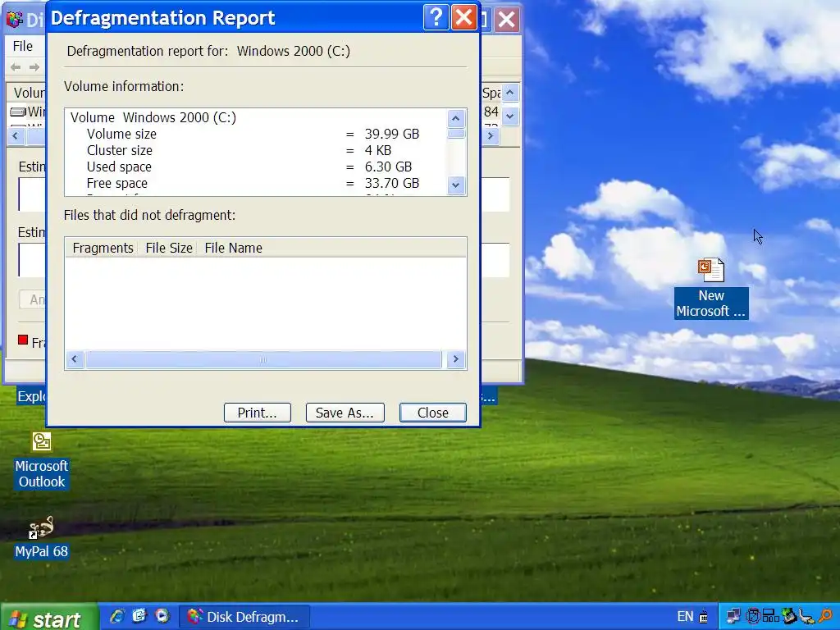Click the red Fragmented files legend swatch

pyautogui.click(x=23, y=340)
